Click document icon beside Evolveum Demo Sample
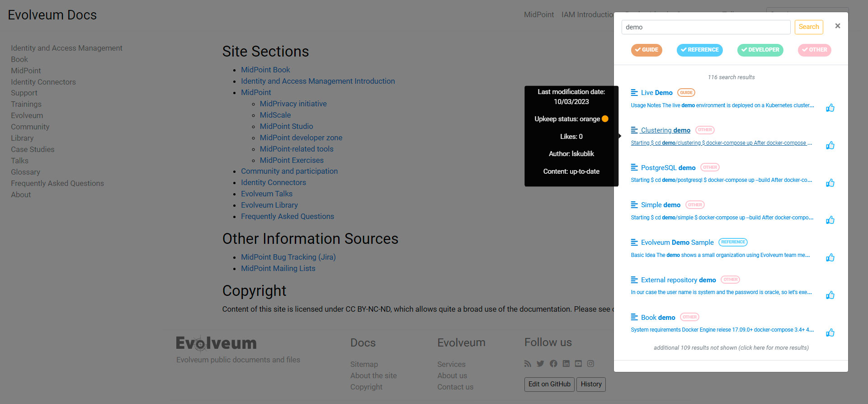 [634, 242]
